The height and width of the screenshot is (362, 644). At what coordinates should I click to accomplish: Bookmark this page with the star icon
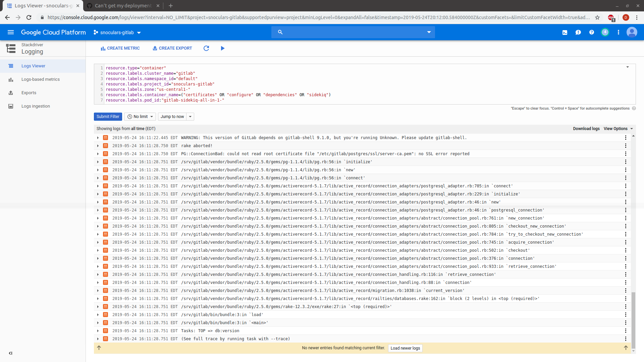pos(597,17)
